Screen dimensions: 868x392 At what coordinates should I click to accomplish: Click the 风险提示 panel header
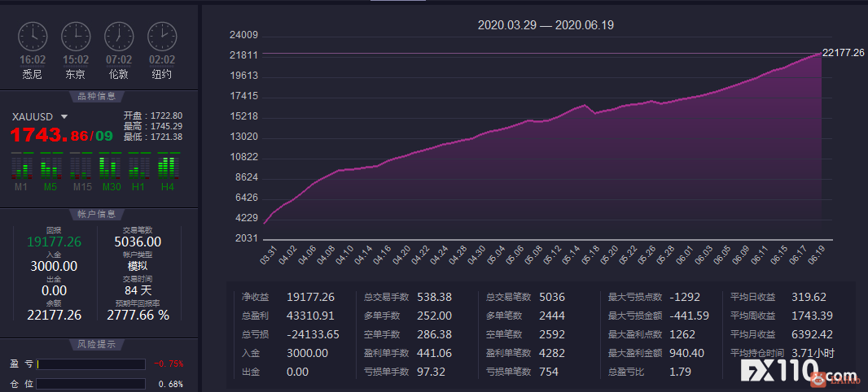[x=98, y=345]
